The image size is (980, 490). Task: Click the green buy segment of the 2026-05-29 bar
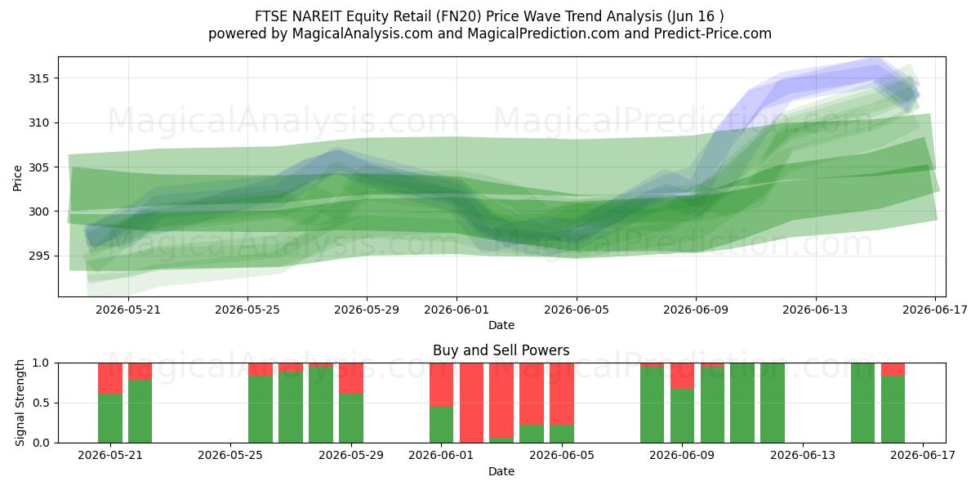pyautogui.click(x=351, y=418)
